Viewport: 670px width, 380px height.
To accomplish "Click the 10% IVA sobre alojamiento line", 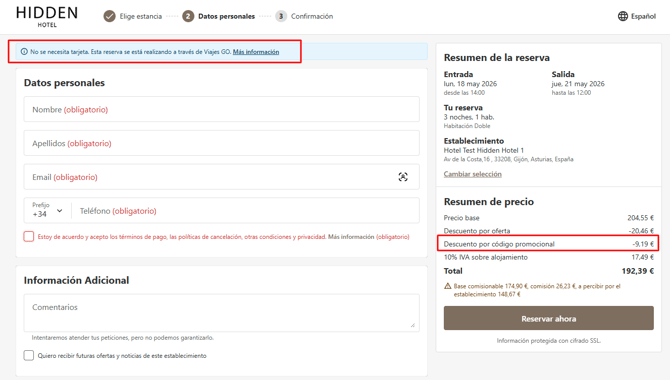I will (x=549, y=257).
